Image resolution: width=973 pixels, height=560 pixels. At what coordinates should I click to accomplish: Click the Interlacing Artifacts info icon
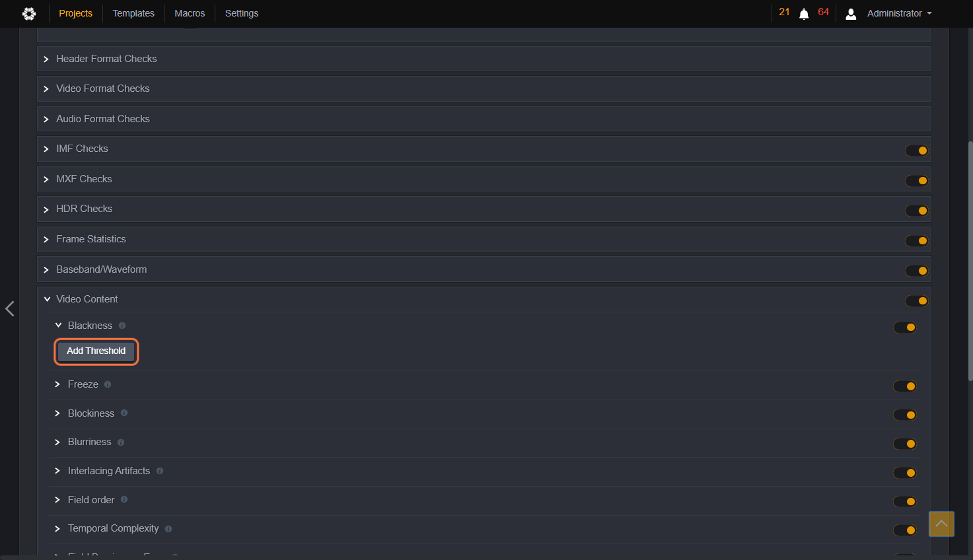(160, 471)
